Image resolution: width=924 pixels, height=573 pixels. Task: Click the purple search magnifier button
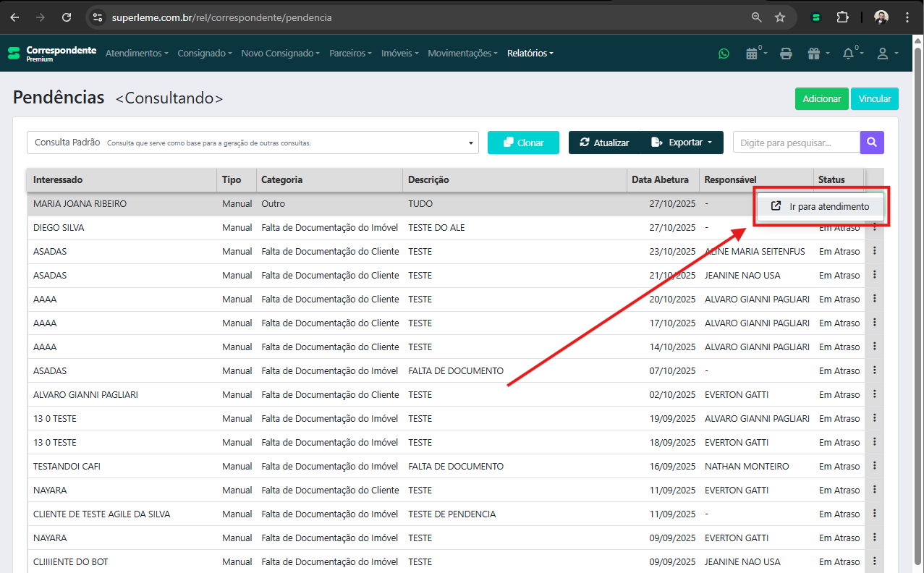point(872,143)
